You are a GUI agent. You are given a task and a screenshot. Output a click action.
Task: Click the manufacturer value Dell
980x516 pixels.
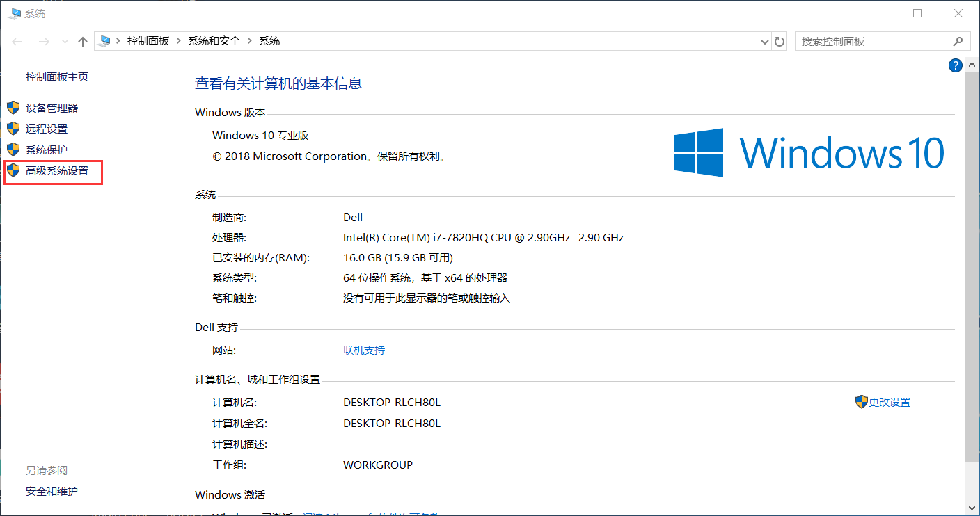tap(353, 217)
